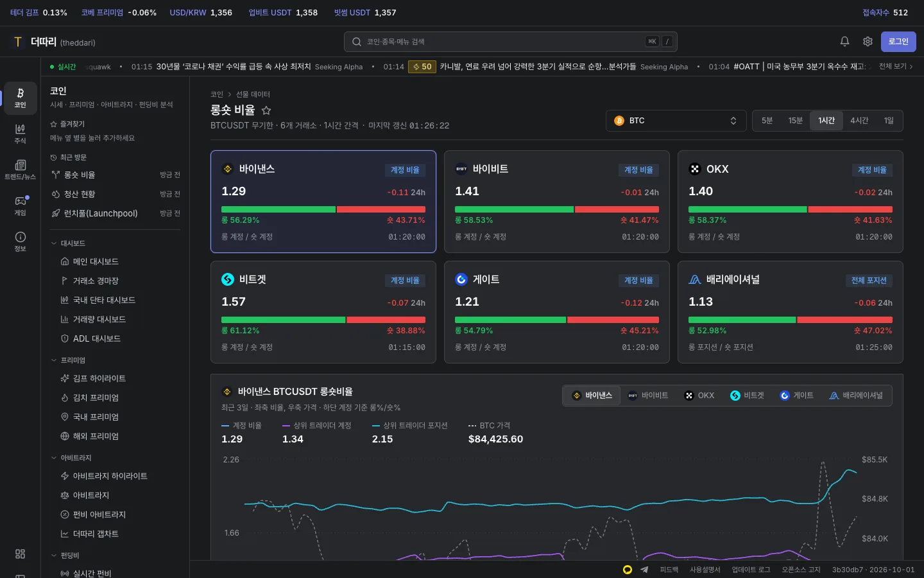924x578 pixels.
Task: Switch chart to 바이낸스 tab
Action: (x=592, y=396)
